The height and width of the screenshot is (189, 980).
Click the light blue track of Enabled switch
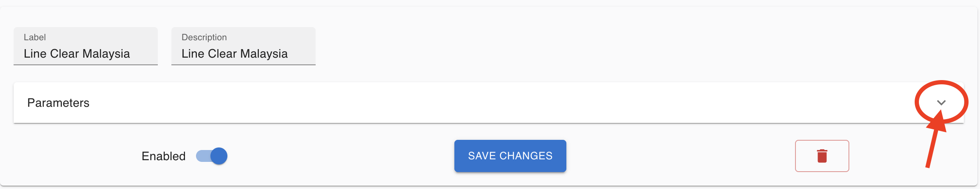202,156
